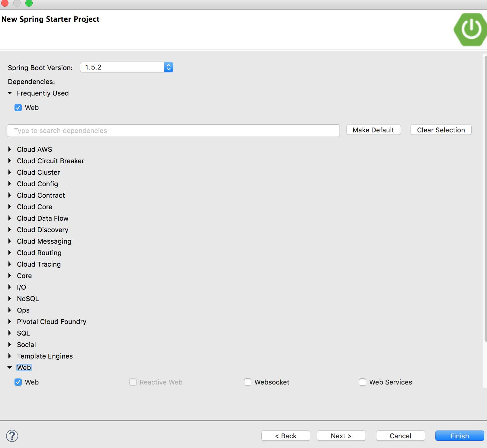The width and height of the screenshot is (487, 448).
Task: Select the Cloud Messaging label
Action: [44, 241]
